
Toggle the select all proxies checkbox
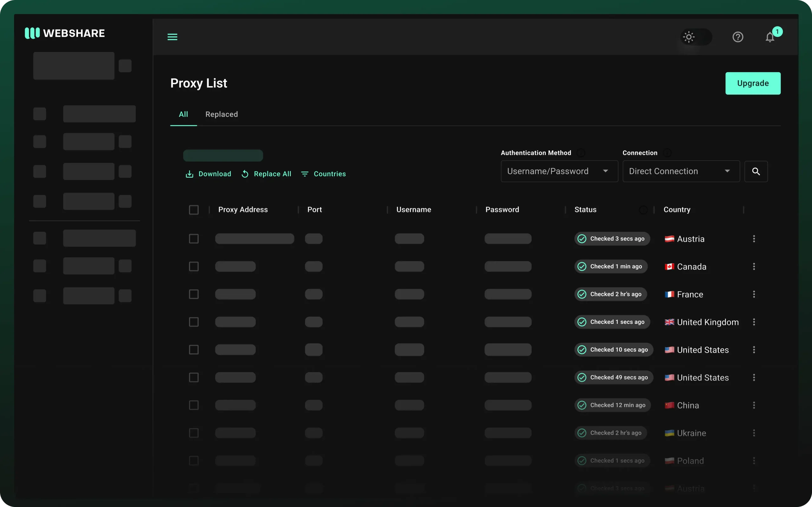pyautogui.click(x=193, y=209)
